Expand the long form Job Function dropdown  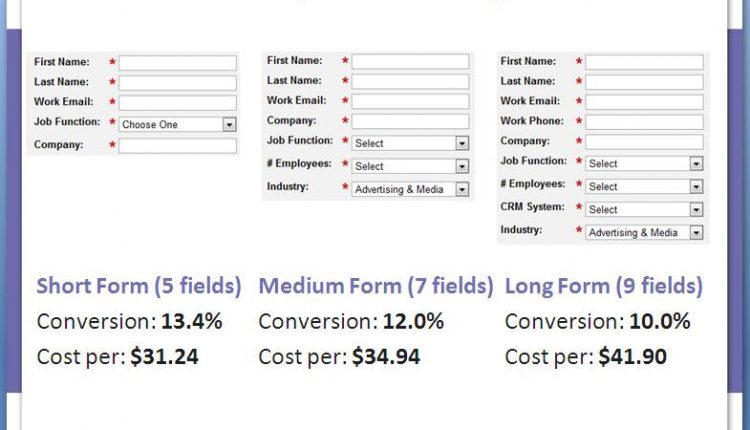(x=644, y=163)
